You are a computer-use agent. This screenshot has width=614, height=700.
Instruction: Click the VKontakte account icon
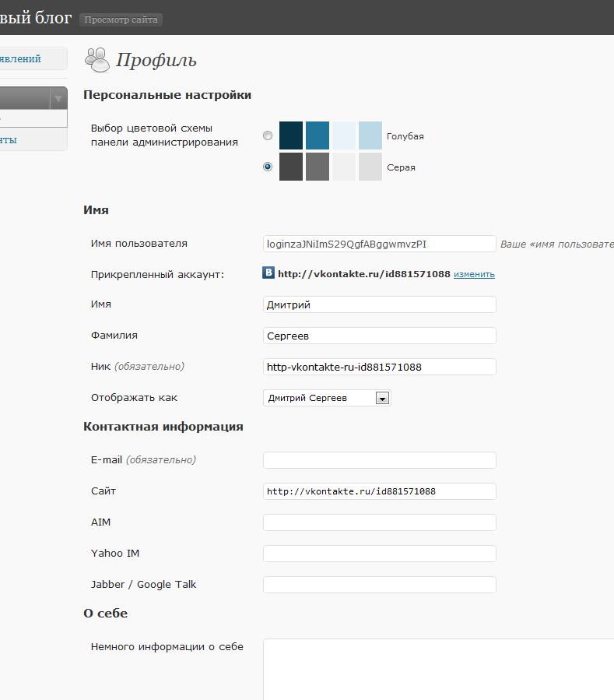[x=268, y=273]
